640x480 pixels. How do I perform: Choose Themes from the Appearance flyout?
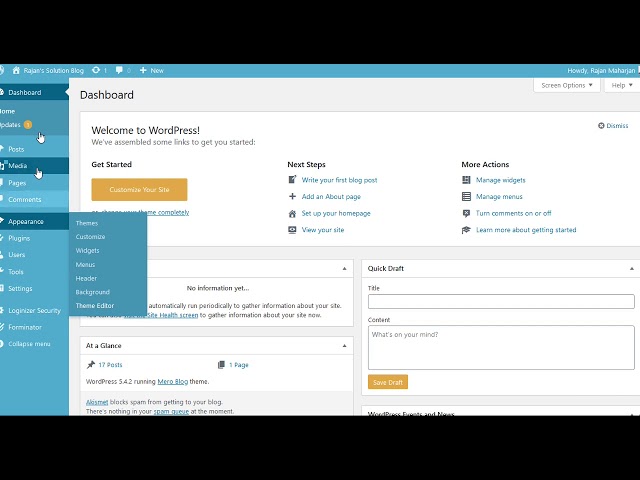[87, 223]
